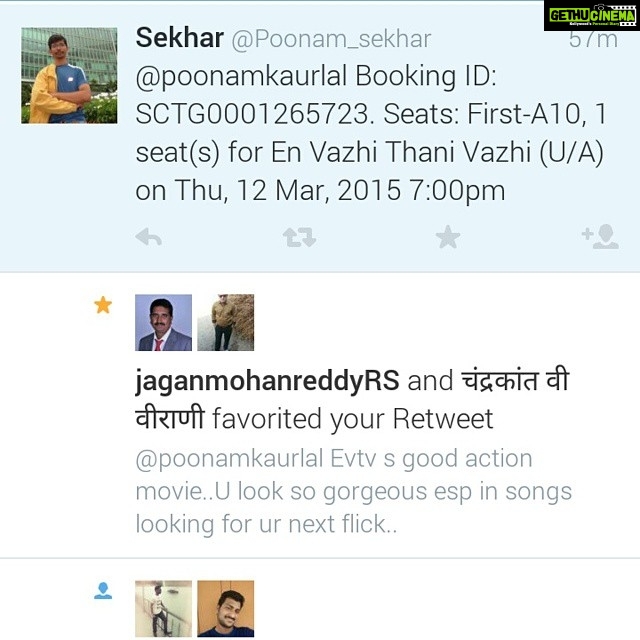This screenshot has width=640, height=640.
Task: Open the चंद्रकांत वी वीराणी user name
Action: 352,400
